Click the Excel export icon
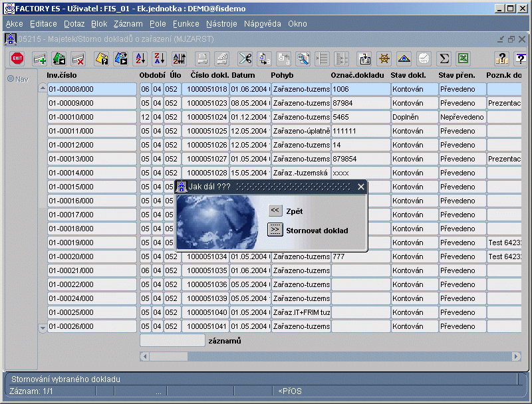Image resolution: width=532 pixels, height=404 pixels. (463, 58)
